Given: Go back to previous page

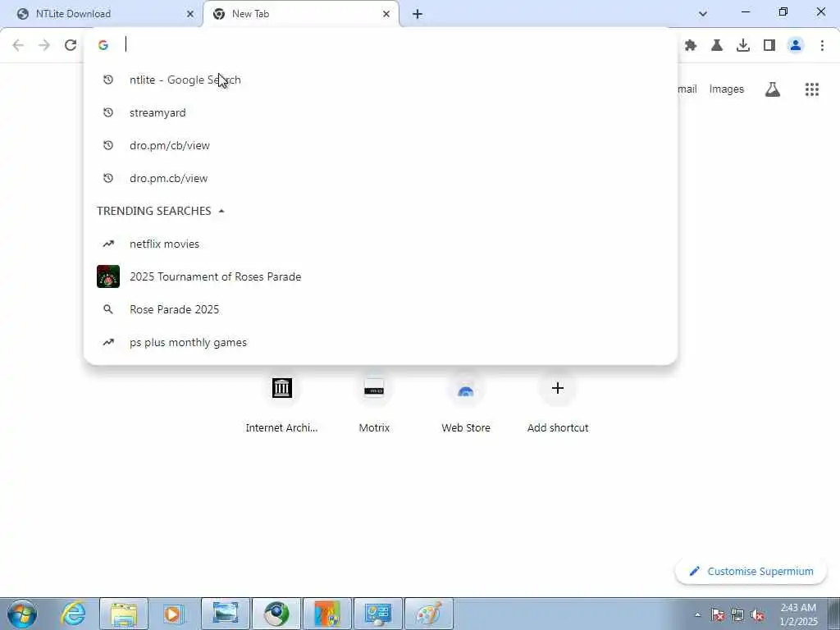Looking at the screenshot, I should [x=18, y=45].
